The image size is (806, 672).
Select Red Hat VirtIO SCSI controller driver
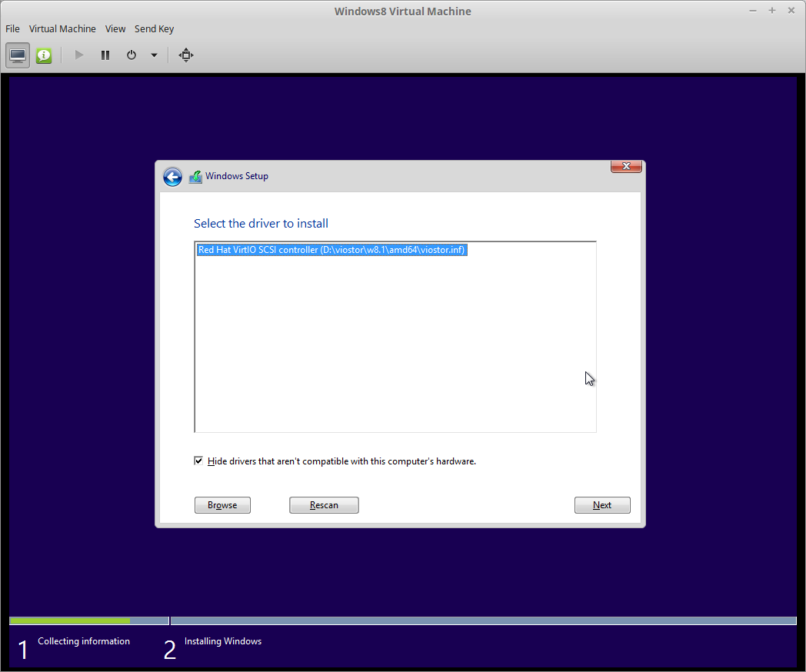tap(331, 250)
